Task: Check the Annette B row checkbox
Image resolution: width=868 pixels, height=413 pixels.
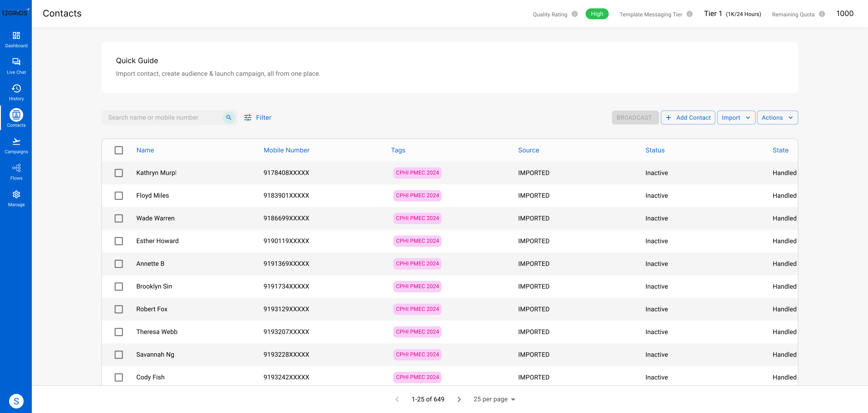Action: click(119, 264)
